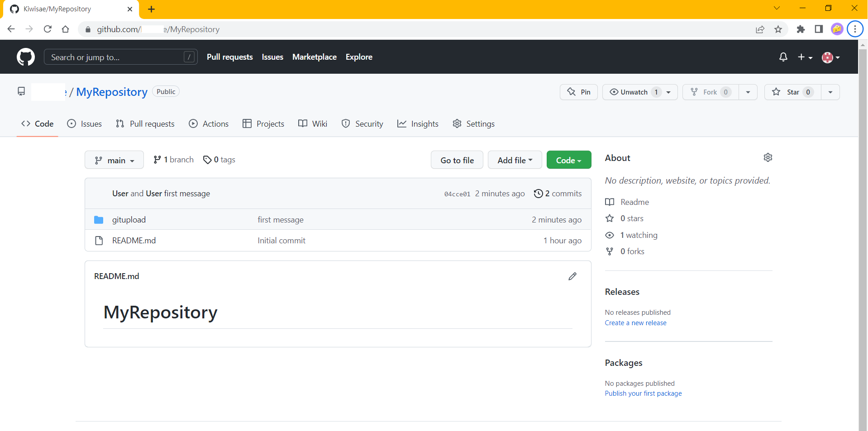
Task: Open the GitHub homepage logo
Action: point(26,57)
